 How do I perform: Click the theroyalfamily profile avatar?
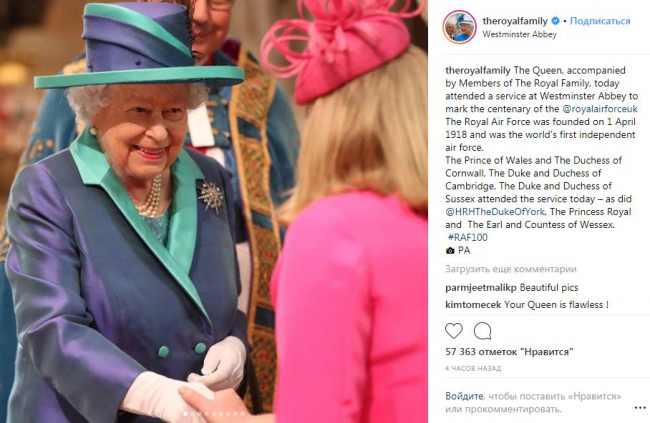click(x=459, y=27)
